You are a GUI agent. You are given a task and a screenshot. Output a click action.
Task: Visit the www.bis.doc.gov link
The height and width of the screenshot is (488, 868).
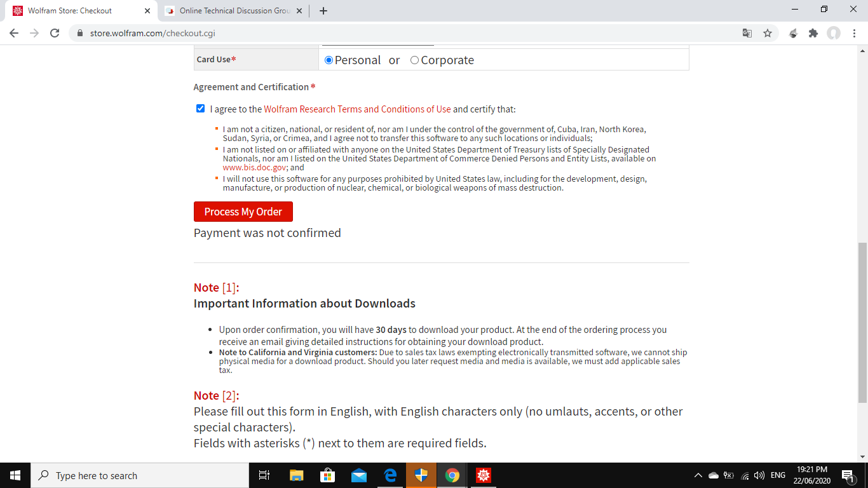tap(254, 168)
